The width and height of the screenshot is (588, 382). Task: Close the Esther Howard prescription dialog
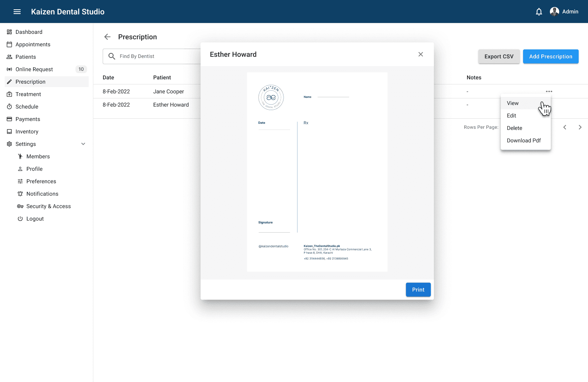pos(420,54)
